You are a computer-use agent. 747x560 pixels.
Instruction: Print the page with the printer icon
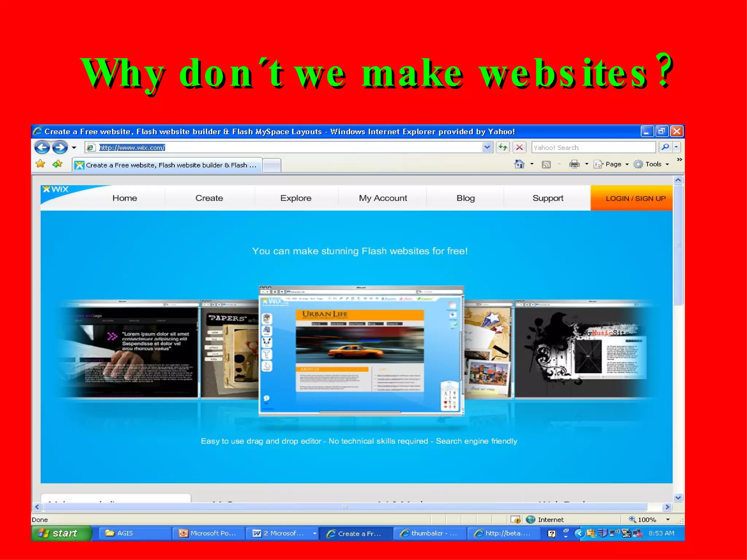tap(574, 164)
